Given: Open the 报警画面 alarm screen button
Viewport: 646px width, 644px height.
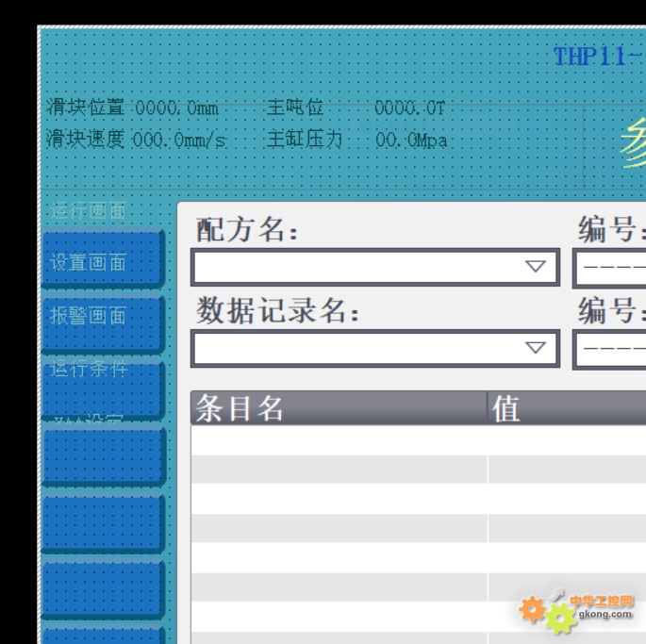Looking at the screenshot, I should tap(104, 325).
